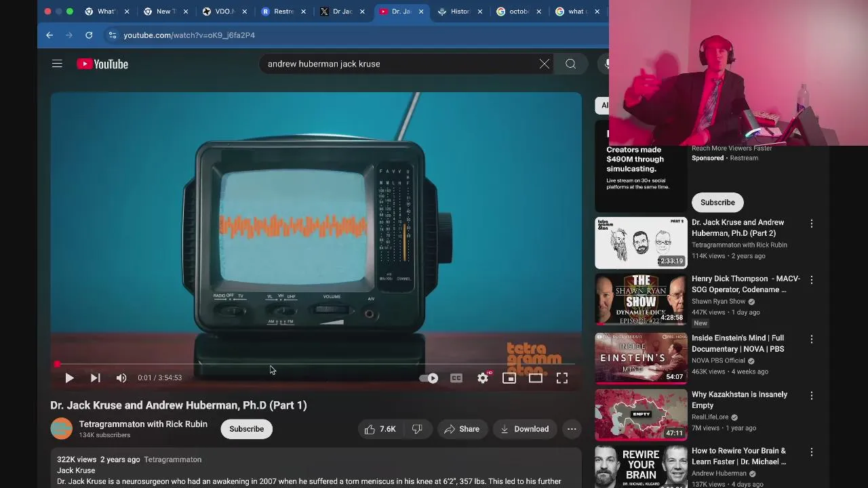This screenshot has width=868, height=488.
Task: Open more actions three-dot menu below the video
Action: pyautogui.click(x=572, y=429)
